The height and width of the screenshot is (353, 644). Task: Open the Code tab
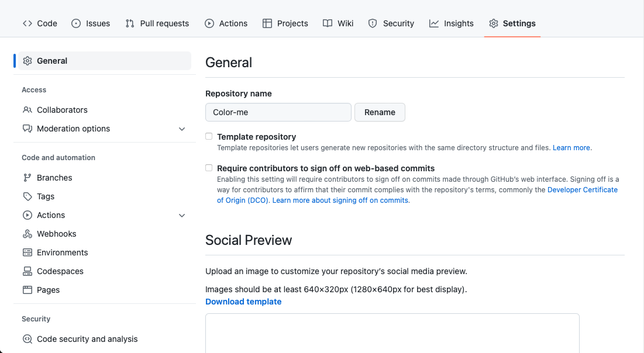point(40,23)
